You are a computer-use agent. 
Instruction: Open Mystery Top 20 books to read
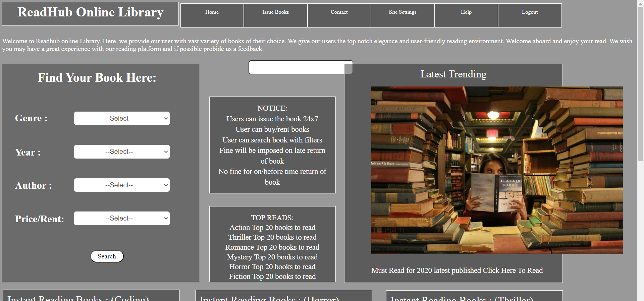272,257
